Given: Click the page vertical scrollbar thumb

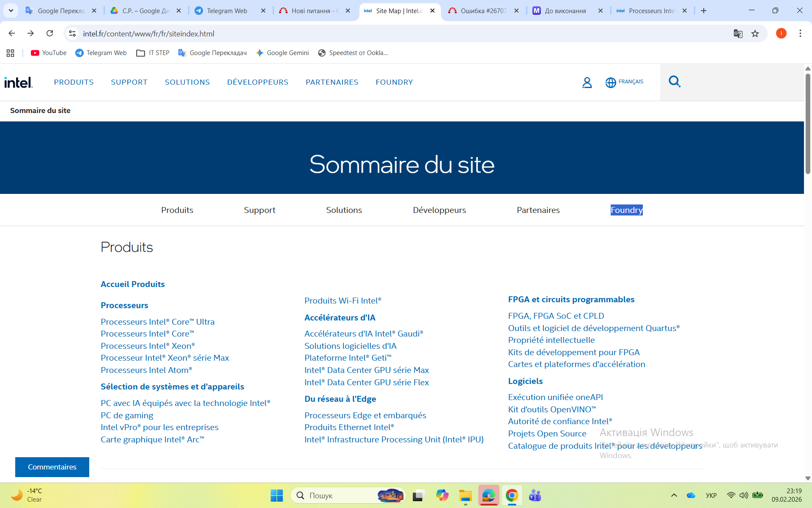Looking at the screenshot, I should [807, 123].
